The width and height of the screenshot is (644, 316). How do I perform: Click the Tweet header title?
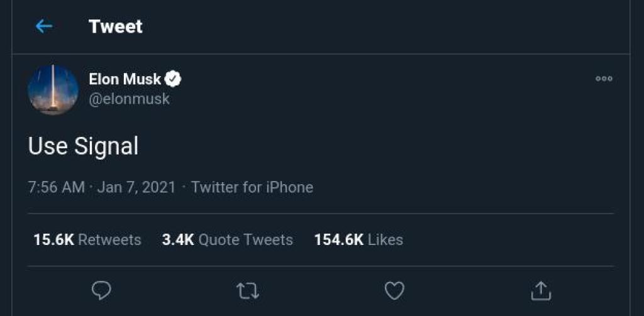[116, 26]
